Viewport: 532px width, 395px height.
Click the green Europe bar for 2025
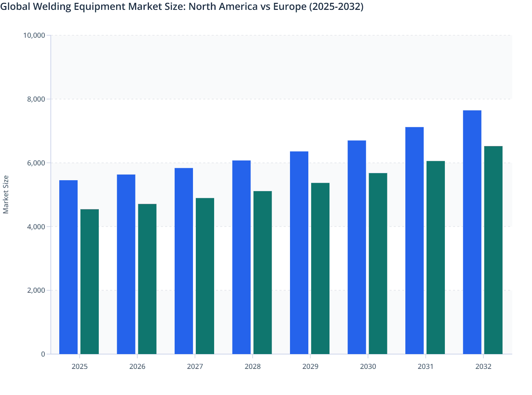(90, 282)
